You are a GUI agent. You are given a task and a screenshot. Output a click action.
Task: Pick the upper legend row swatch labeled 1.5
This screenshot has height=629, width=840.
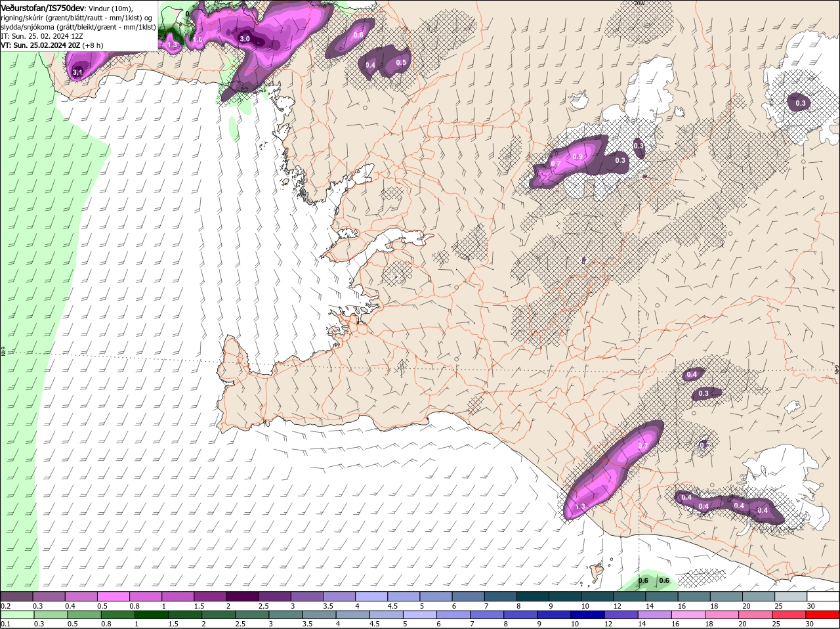click(x=210, y=596)
